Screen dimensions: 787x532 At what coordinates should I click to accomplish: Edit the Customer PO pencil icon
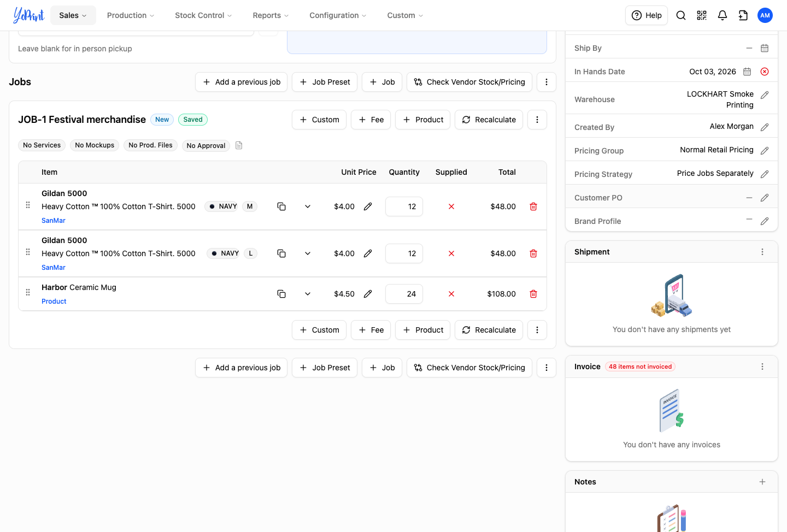pos(765,198)
